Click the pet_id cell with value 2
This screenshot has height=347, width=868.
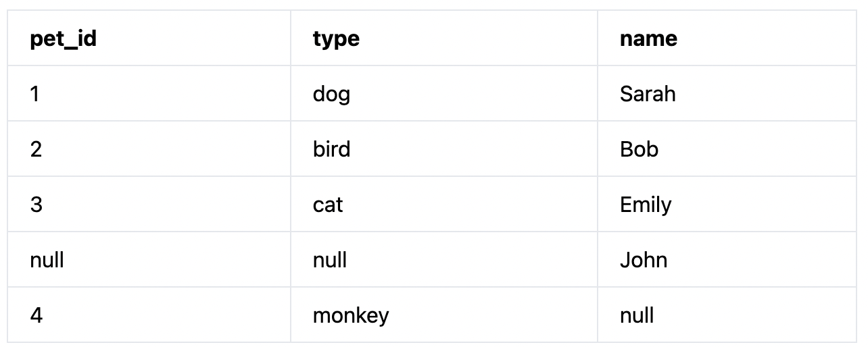149,149
